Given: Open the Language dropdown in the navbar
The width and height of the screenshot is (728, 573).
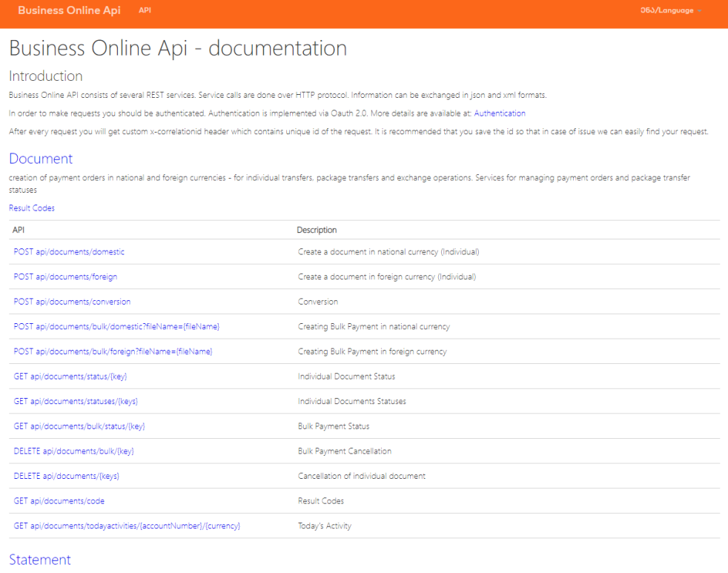Looking at the screenshot, I should pyautogui.click(x=671, y=10).
